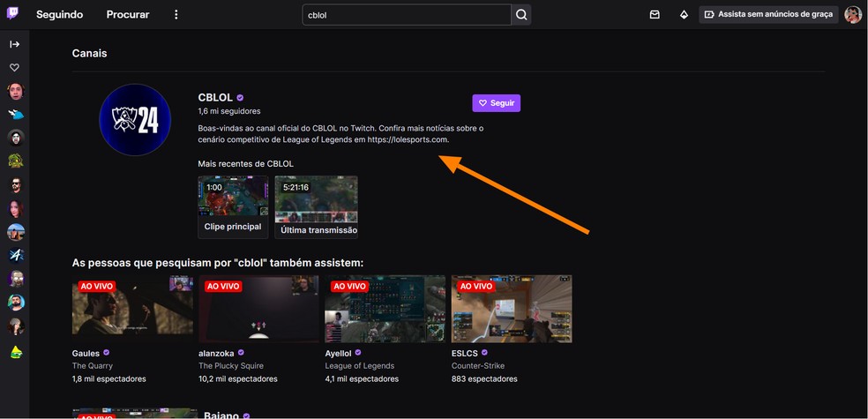Select the 1,8 mil espectadores text
The image size is (868, 419).
click(x=109, y=379)
